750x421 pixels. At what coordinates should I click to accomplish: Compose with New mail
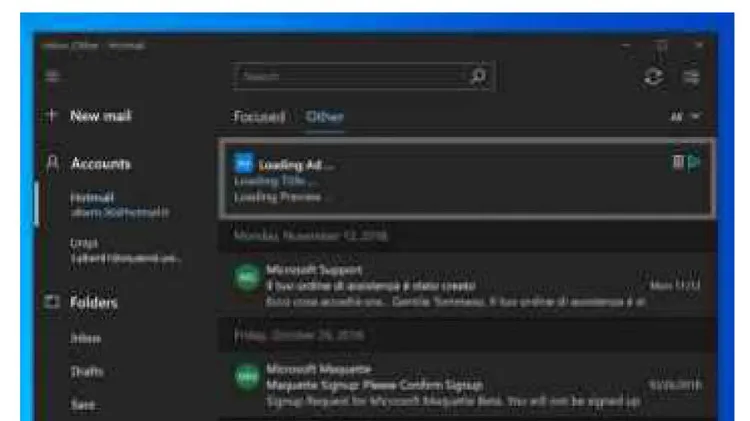(x=100, y=116)
